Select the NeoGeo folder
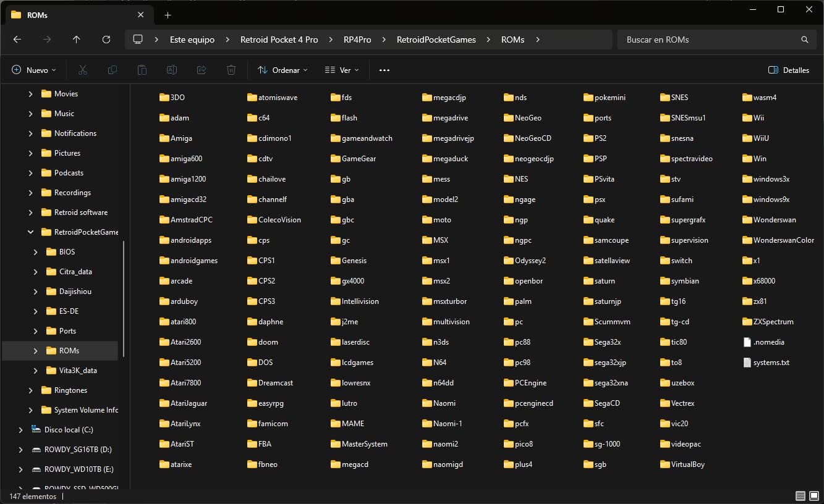Screen dimensions: 824x504 523,118
